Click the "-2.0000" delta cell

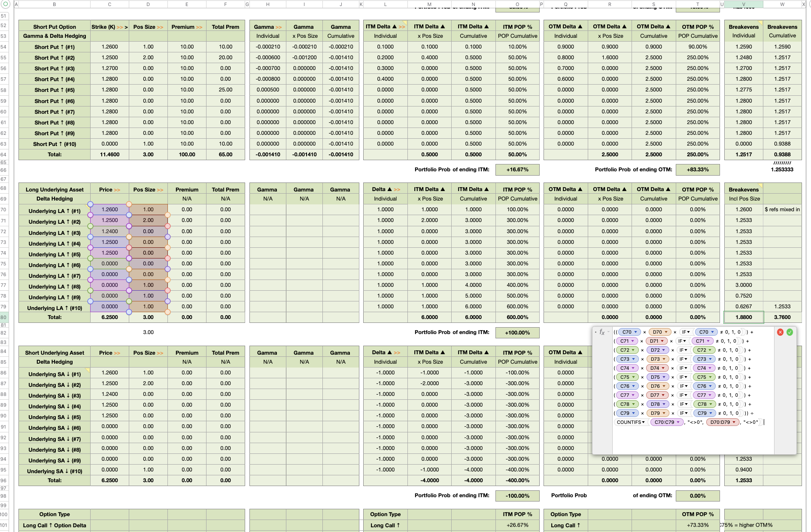(429, 383)
